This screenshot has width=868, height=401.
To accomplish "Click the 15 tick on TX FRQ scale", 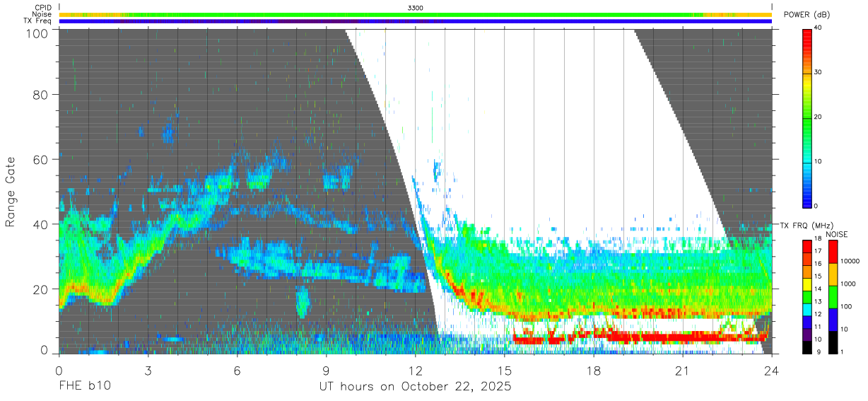I will pyautogui.click(x=819, y=276).
